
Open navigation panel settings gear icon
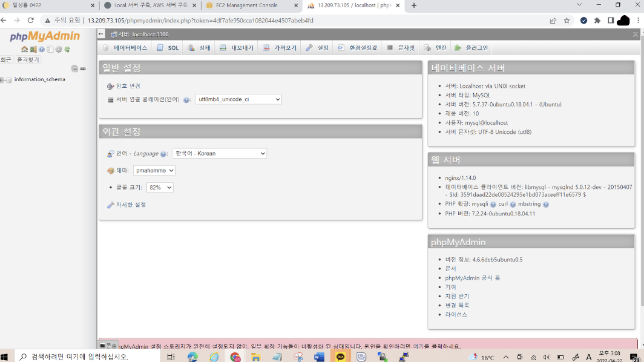pos(59,49)
